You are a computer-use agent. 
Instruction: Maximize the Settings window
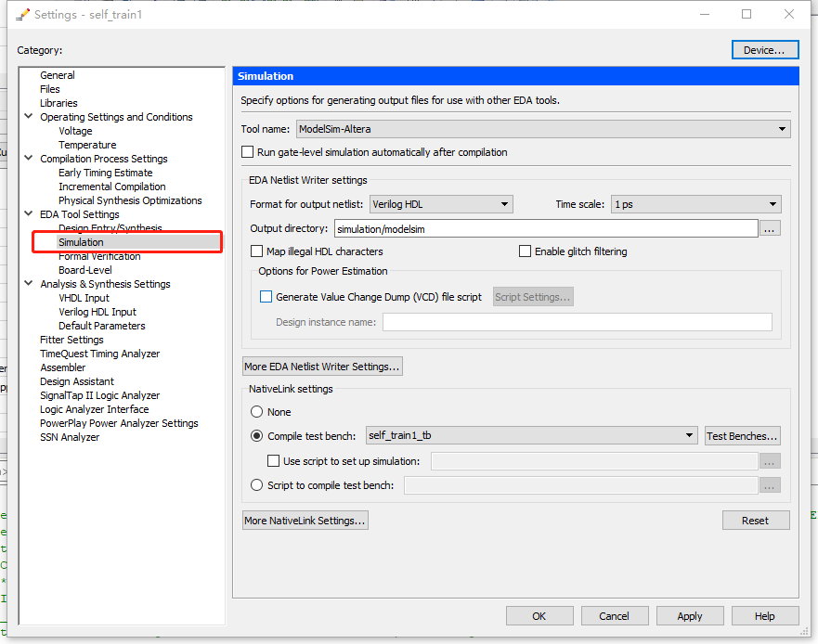[747, 14]
